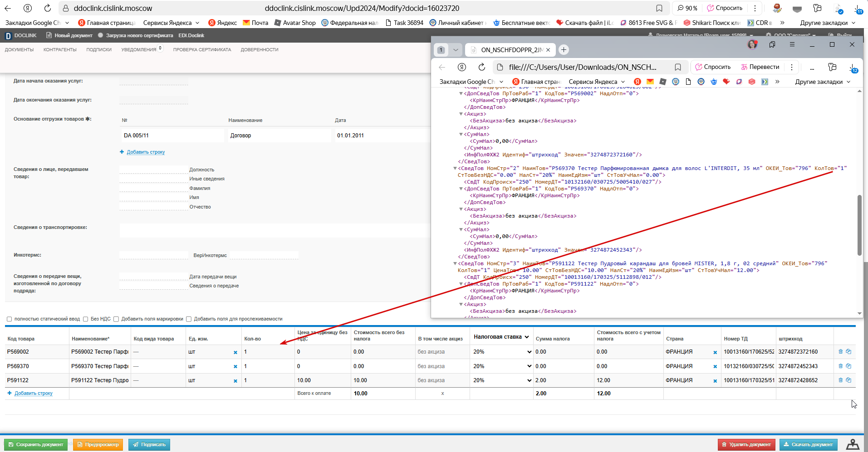868x452 pixels.
Task: Click 'Добавить строку' link below the goods table
Action: tap(34, 394)
